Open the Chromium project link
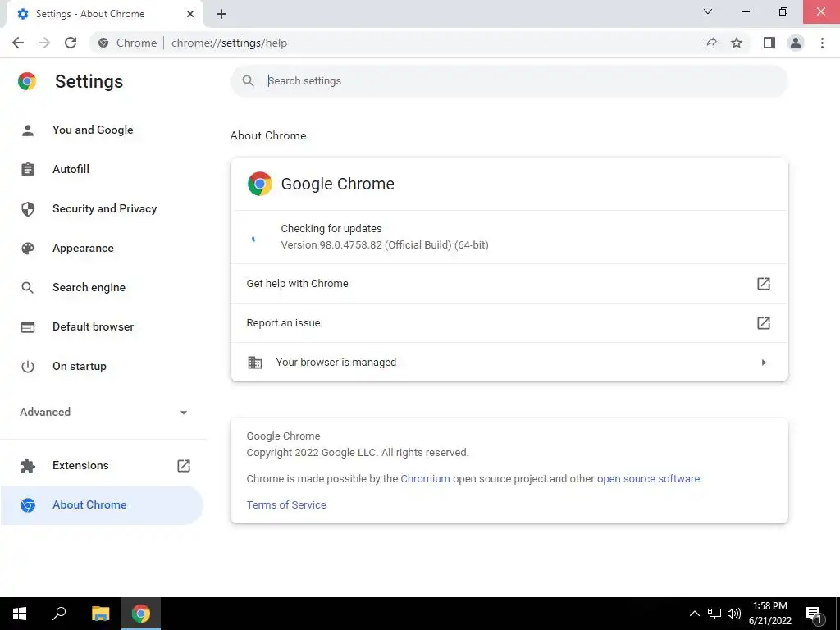 pyautogui.click(x=426, y=479)
